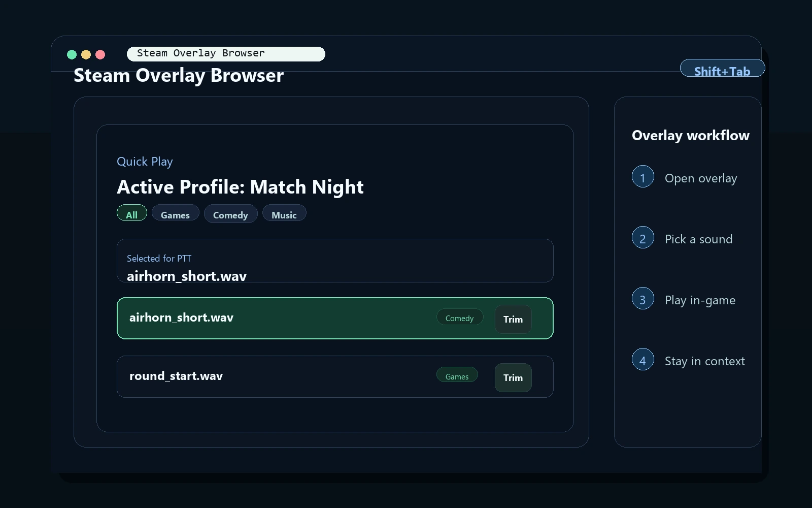The width and height of the screenshot is (812, 508).
Task: Click the Comedy tag on airhorn_short.wav
Action: 460,317
